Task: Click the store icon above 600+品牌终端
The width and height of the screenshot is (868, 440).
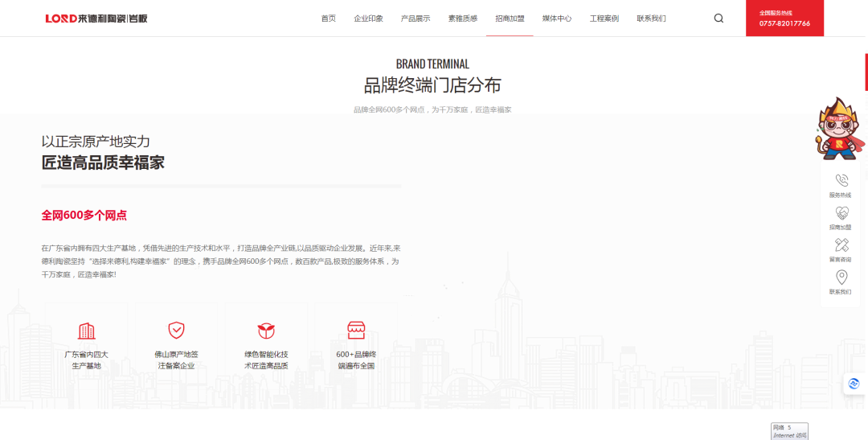Action: 356,330
